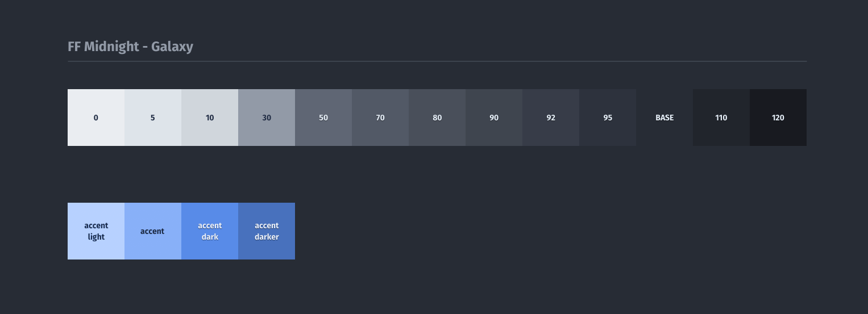The height and width of the screenshot is (314, 868).
Task: Click the BASE color swatch
Action: pos(665,118)
